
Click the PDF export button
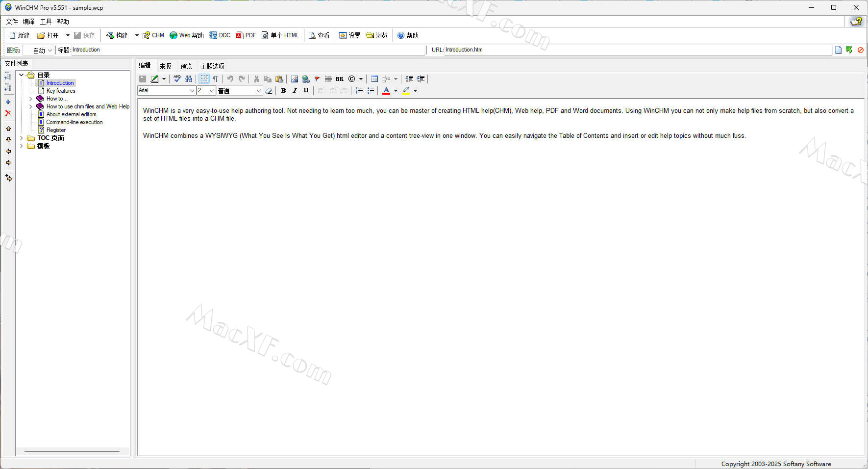[x=246, y=35]
